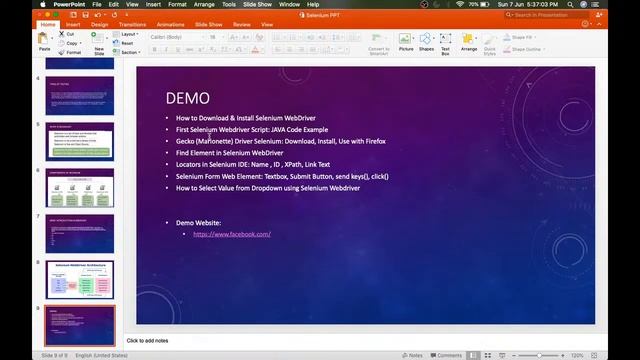The height and width of the screenshot is (360, 640).
Task: Click the Reset slide button
Action: coord(123,43)
